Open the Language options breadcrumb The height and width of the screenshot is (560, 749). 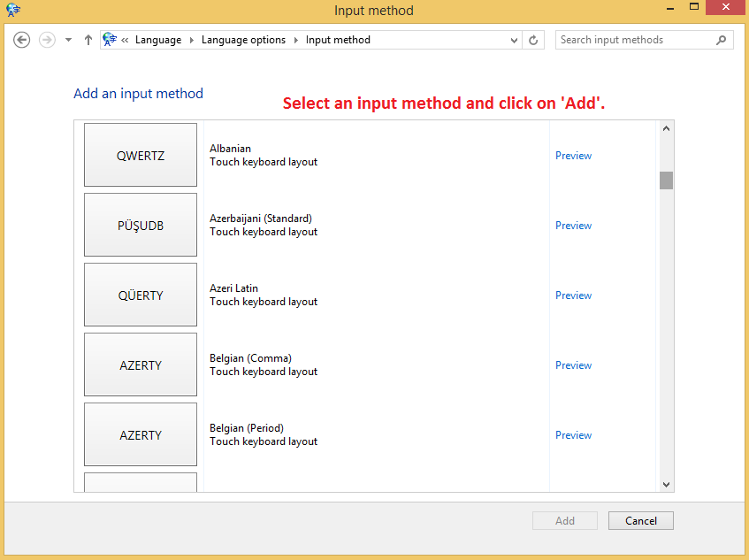pos(243,40)
